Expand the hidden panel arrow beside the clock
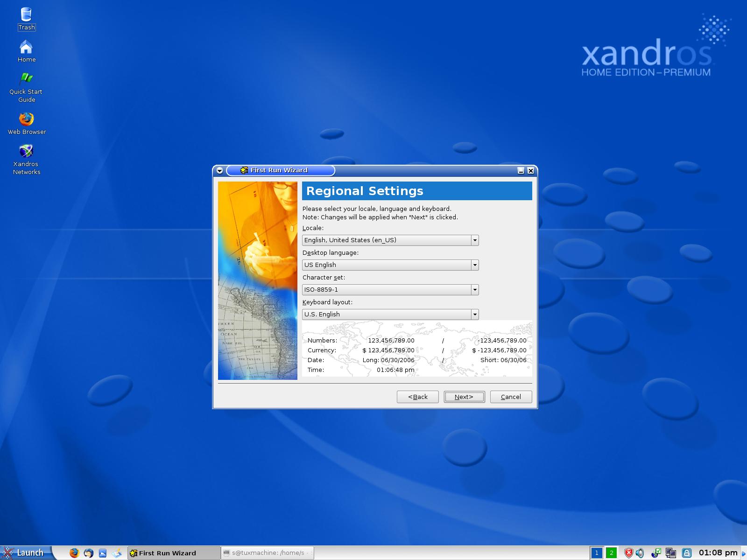 tap(744, 553)
